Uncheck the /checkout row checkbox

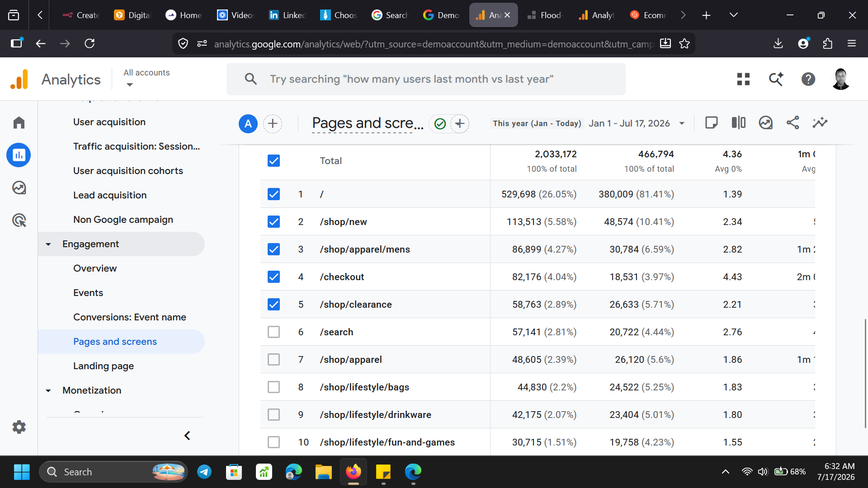point(274,277)
